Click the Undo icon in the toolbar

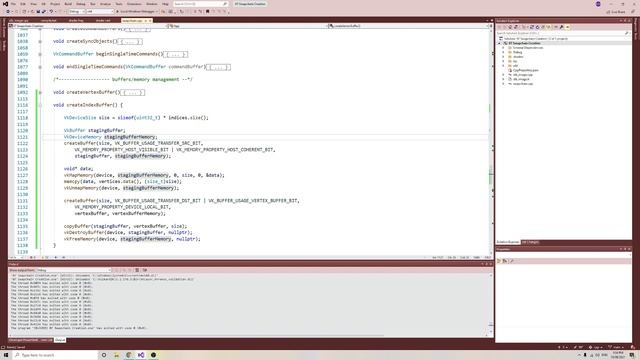[51, 11]
